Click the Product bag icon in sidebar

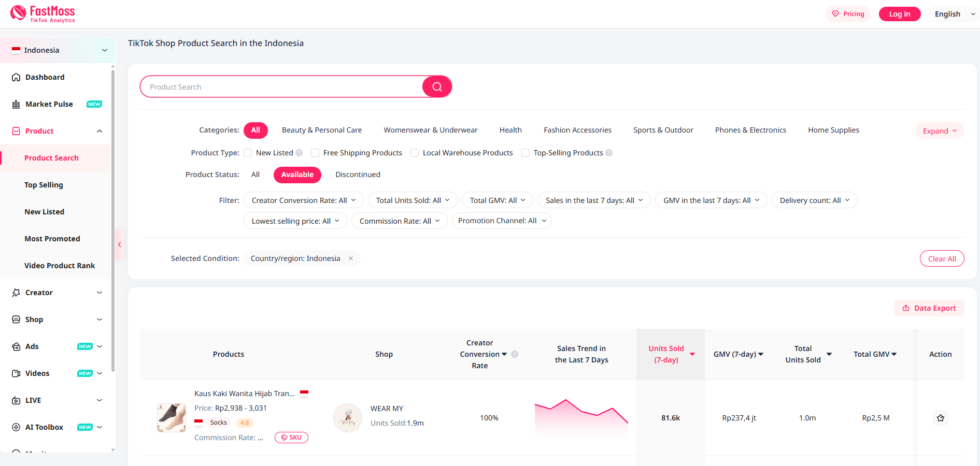16,131
